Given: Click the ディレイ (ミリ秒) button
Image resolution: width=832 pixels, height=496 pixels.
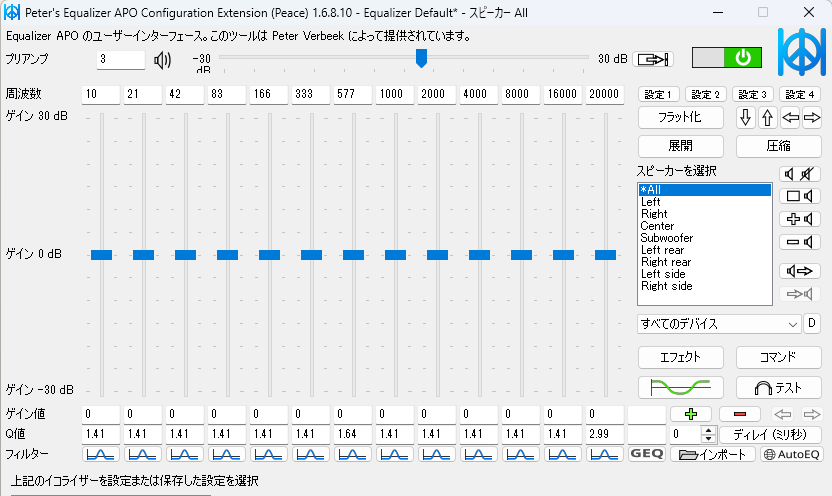Looking at the screenshot, I should coord(770,434).
